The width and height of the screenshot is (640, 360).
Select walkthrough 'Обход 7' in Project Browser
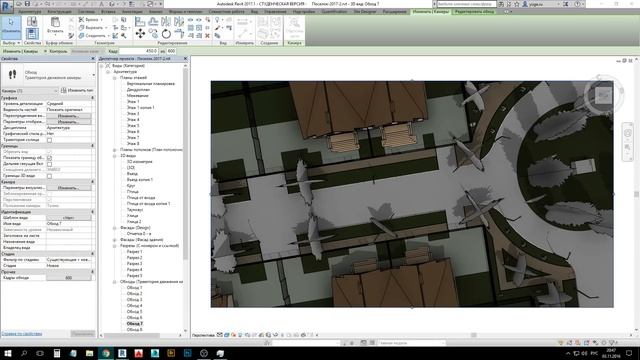pos(134,324)
